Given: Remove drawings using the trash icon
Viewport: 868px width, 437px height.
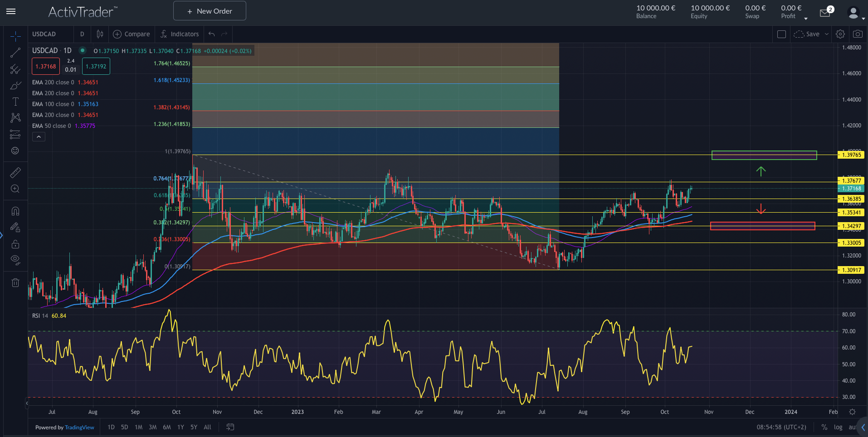Looking at the screenshot, I should (15, 282).
